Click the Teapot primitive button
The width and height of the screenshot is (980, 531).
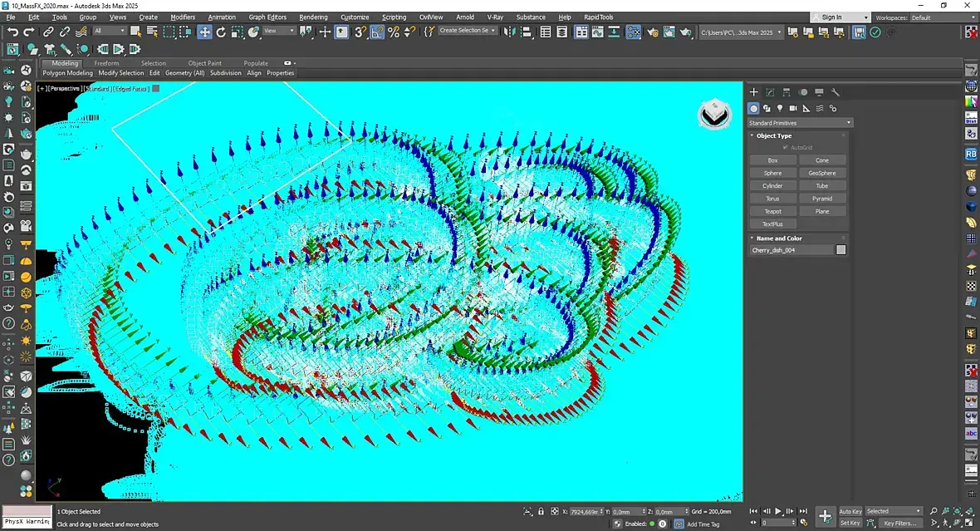click(x=772, y=211)
